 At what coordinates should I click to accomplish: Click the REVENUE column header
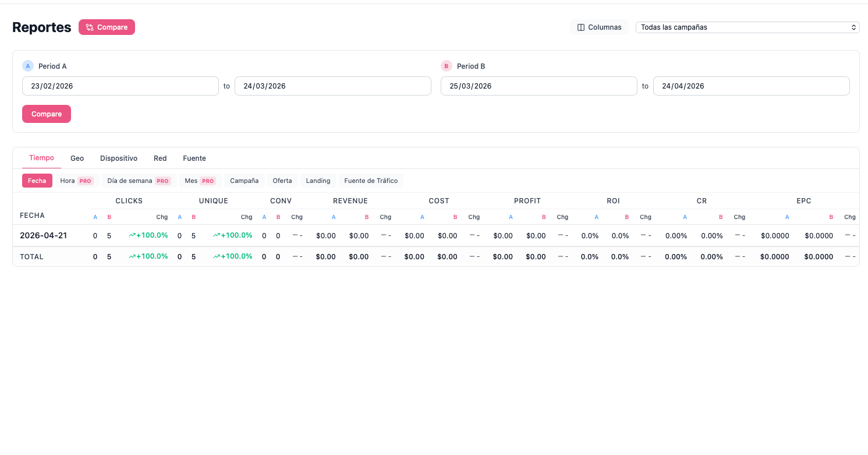tap(350, 201)
